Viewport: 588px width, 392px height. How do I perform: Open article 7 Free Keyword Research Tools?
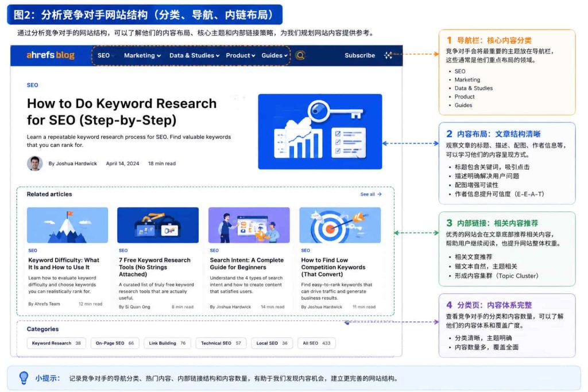(x=154, y=267)
